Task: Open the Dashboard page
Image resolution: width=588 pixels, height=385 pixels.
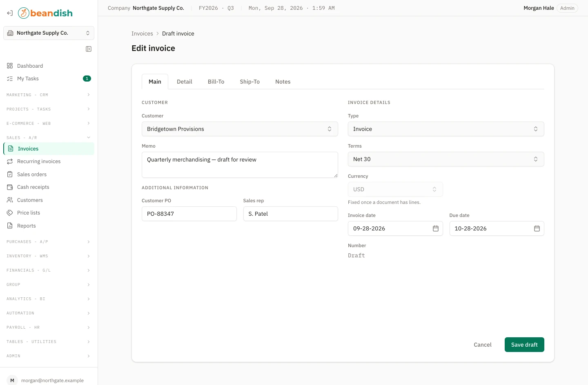Action: [x=49, y=66]
